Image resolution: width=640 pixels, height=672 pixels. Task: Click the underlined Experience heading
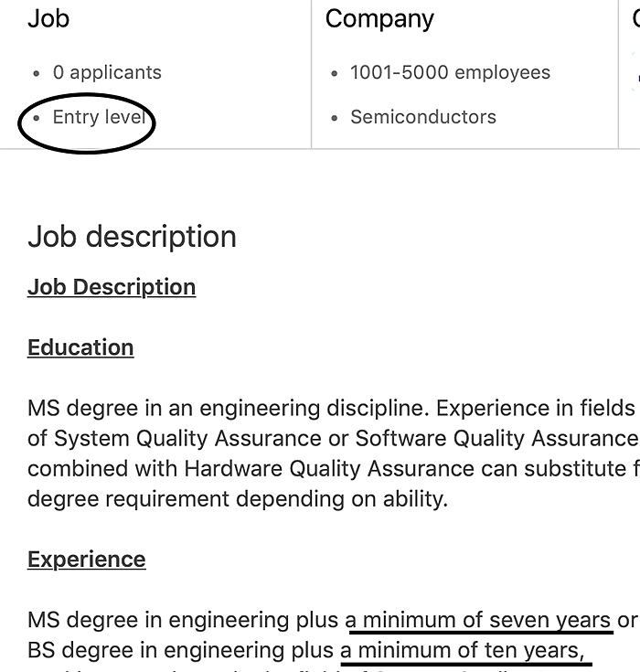click(x=87, y=559)
